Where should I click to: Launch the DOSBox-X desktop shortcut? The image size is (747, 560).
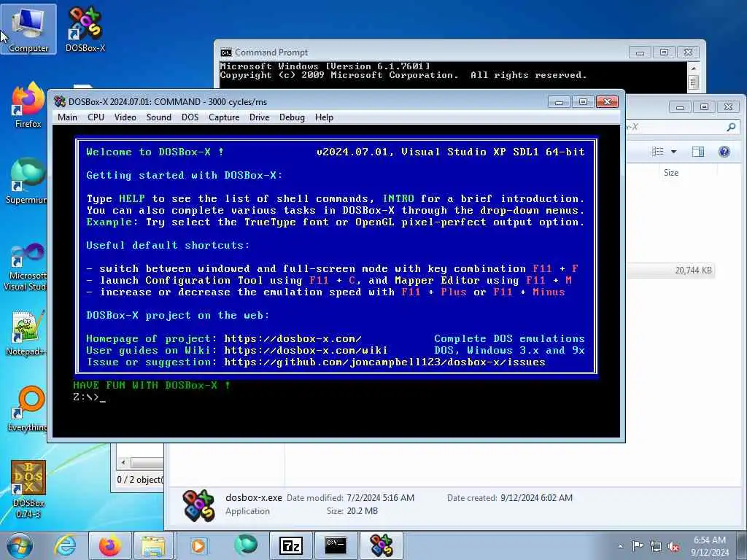click(85, 28)
